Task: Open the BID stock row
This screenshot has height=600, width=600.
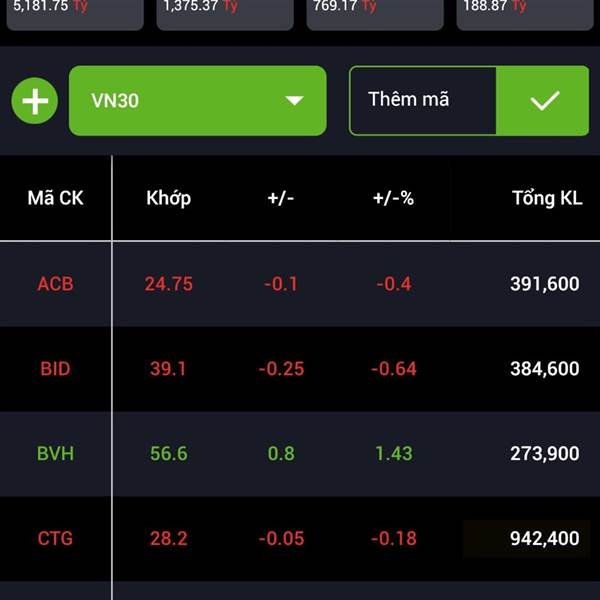Action: 300,369
